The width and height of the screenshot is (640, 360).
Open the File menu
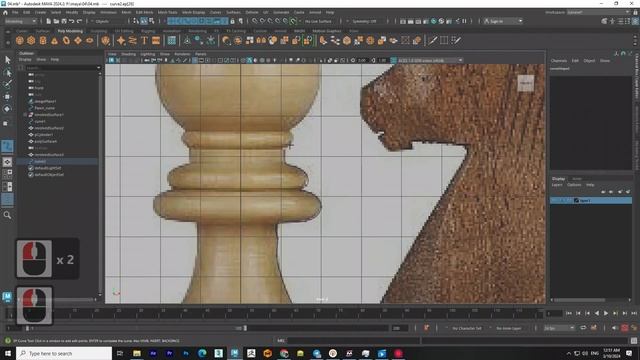tap(15, 13)
